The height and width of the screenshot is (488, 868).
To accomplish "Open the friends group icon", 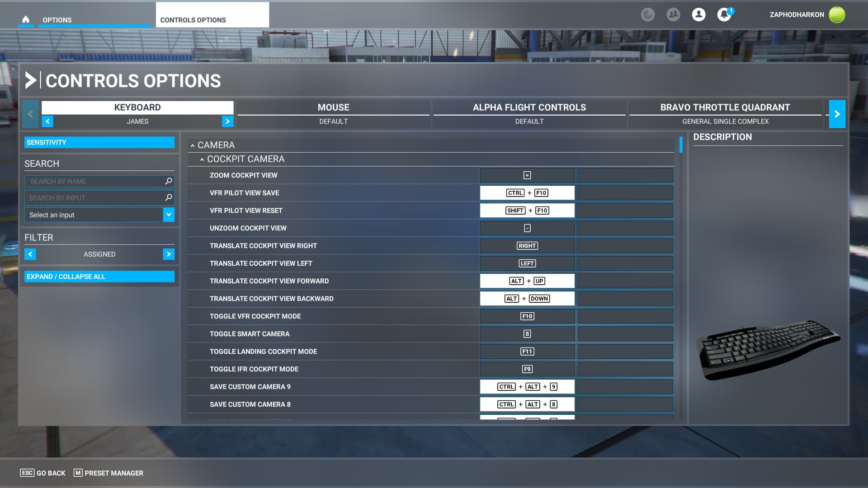I will (x=673, y=14).
